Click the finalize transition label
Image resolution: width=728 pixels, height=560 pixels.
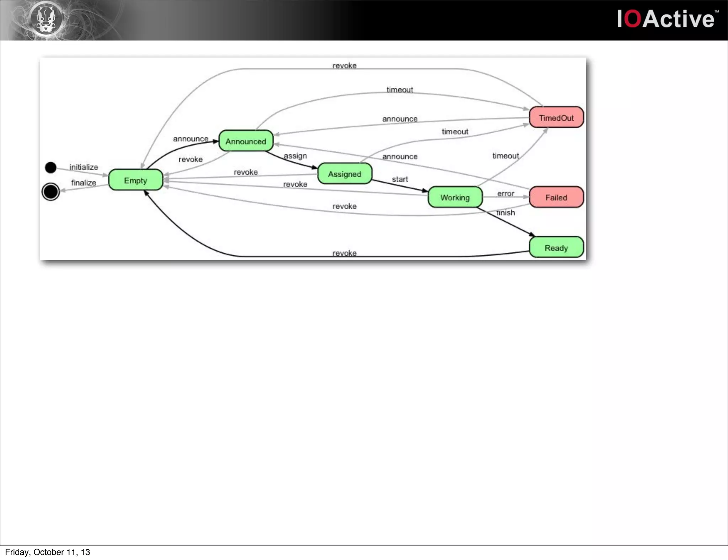pos(84,183)
